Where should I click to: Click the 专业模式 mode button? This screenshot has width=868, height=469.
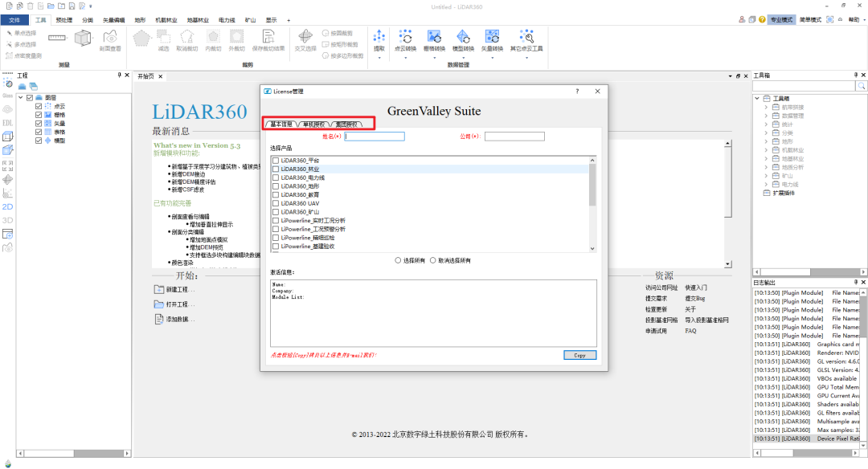[x=782, y=20]
